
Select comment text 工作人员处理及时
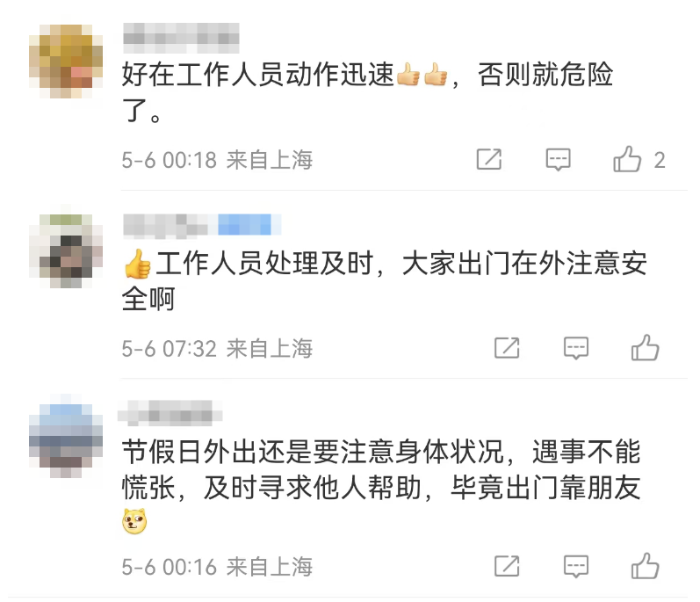[264, 263]
